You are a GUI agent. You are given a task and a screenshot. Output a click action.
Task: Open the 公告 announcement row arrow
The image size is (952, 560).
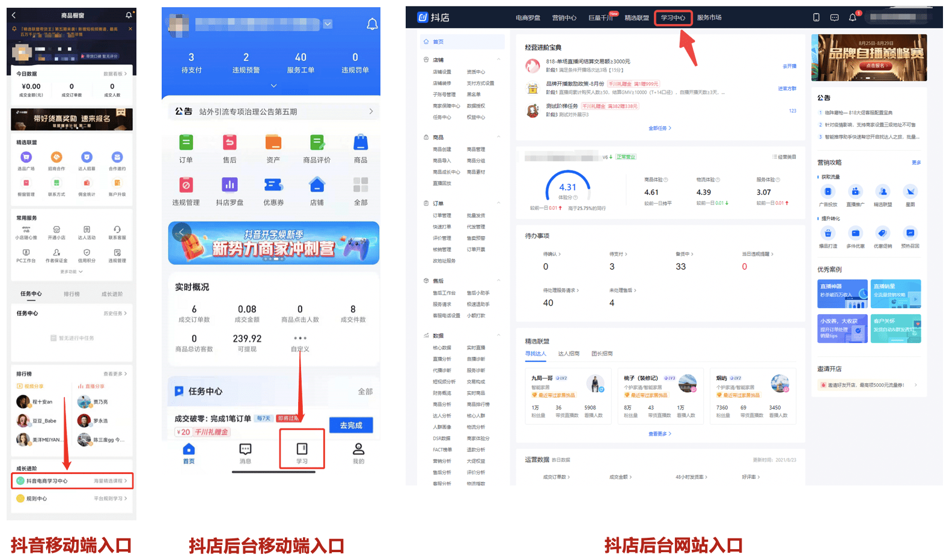coord(371,111)
